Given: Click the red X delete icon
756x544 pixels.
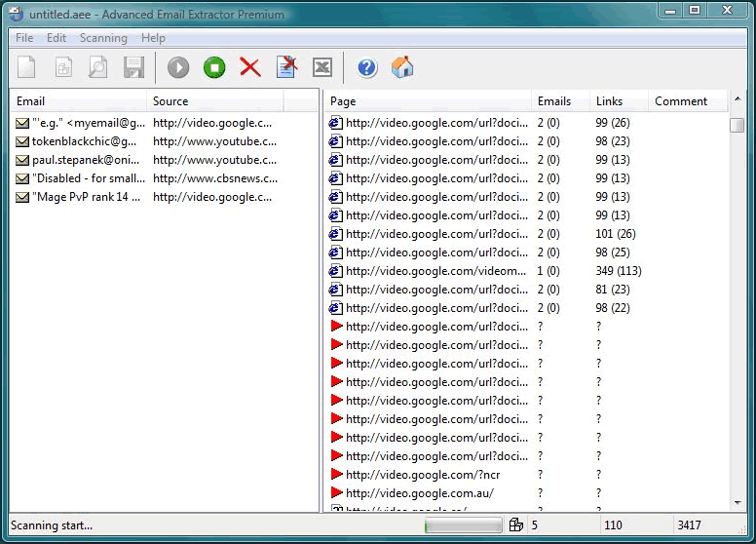Looking at the screenshot, I should (x=250, y=67).
